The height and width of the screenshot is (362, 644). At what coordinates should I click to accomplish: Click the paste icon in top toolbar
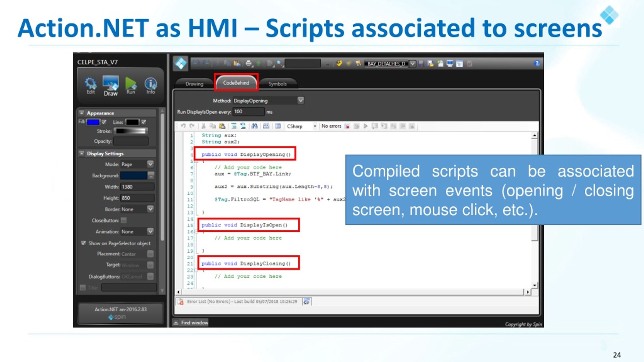[x=237, y=63]
